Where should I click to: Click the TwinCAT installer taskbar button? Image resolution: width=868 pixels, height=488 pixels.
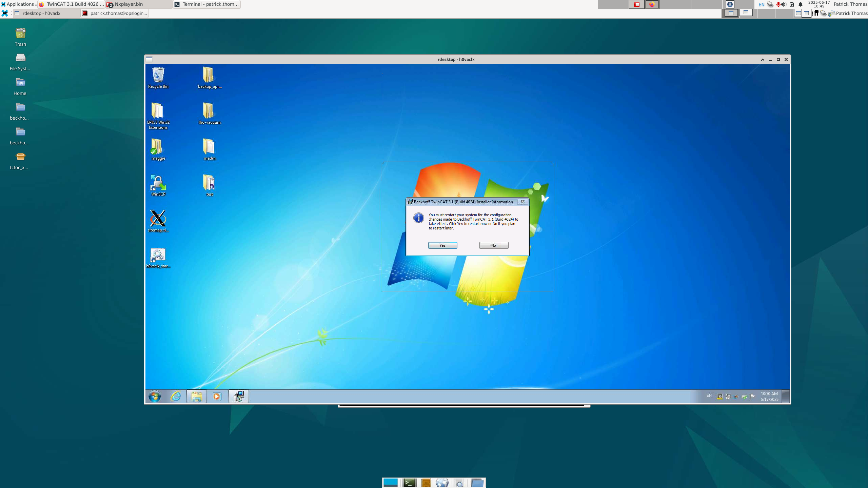click(x=239, y=396)
